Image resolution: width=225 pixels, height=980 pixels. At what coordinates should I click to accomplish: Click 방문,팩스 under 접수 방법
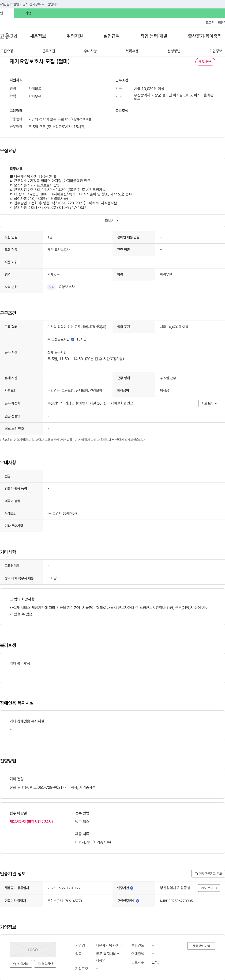coord(82,822)
